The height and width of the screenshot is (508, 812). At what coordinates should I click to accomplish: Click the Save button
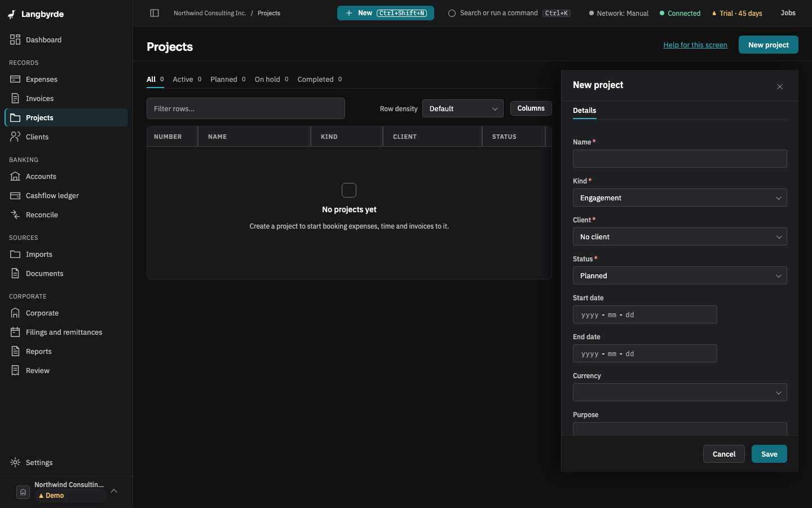(x=769, y=454)
